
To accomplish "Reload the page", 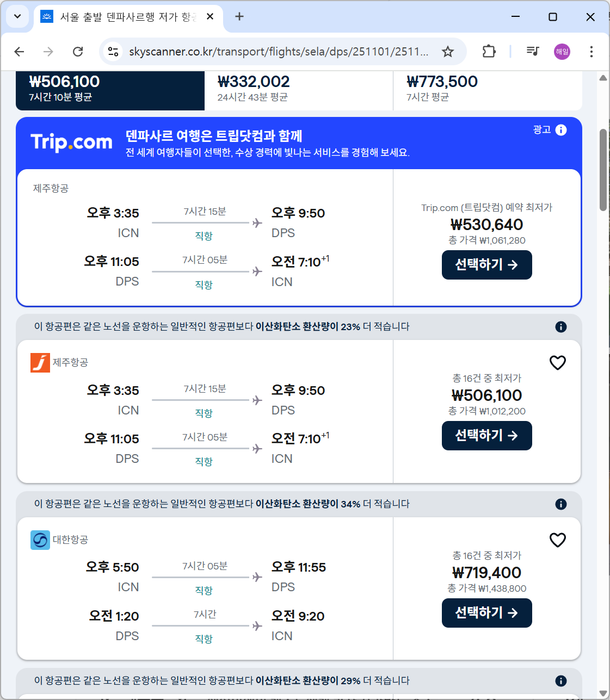I will tap(78, 51).
